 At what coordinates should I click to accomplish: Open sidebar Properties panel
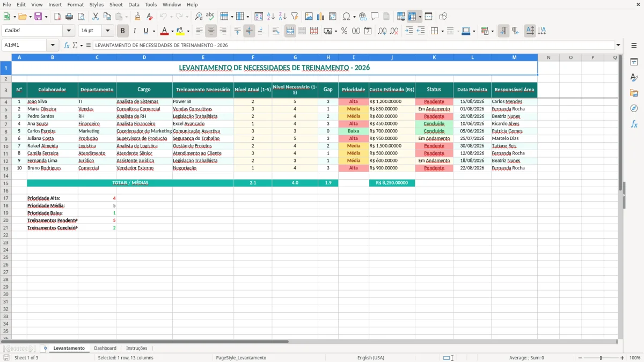pyautogui.click(x=634, y=62)
